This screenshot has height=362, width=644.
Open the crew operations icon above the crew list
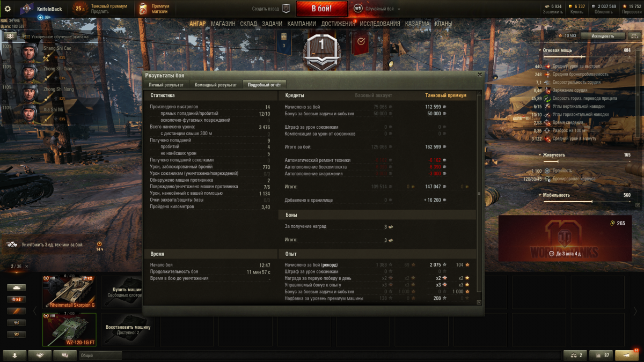pyautogui.click(x=9, y=36)
